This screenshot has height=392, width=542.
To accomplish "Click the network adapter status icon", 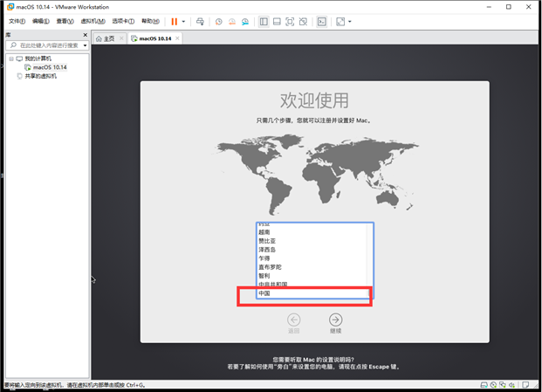I will click(x=503, y=385).
